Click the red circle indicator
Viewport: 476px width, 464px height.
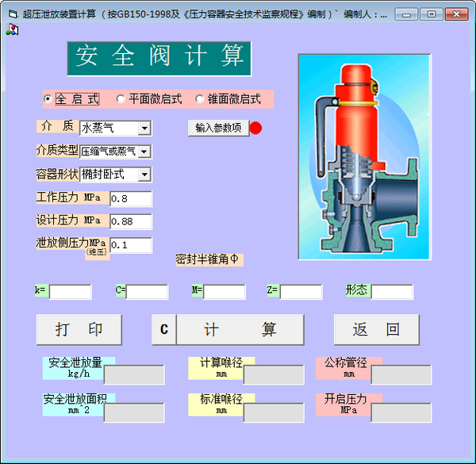point(255,128)
